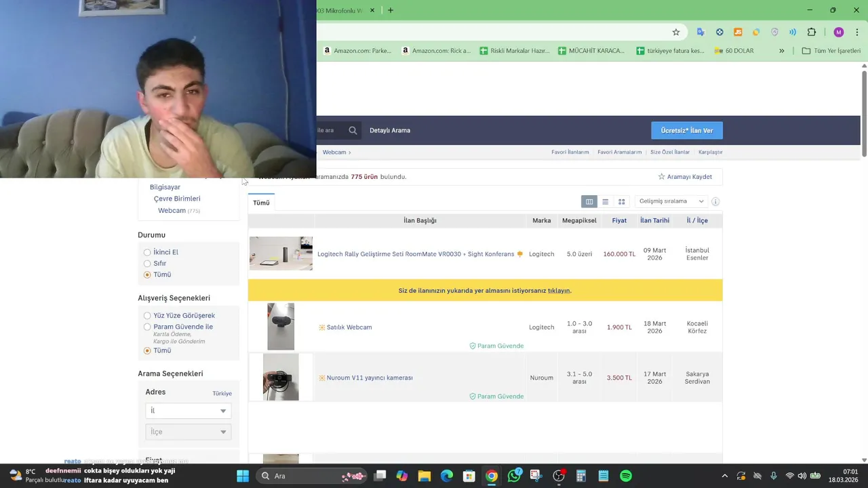This screenshot has height=488, width=868.
Task: Select the Tümü results tab
Action: click(x=261, y=203)
